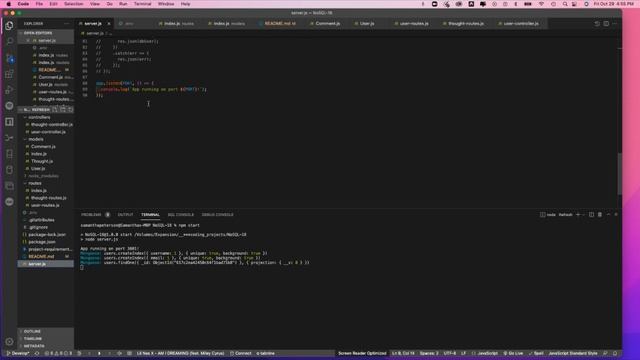This screenshot has width=640, height=360.
Task: Click Go Live in the status bar
Action: [x=513, y=353]
